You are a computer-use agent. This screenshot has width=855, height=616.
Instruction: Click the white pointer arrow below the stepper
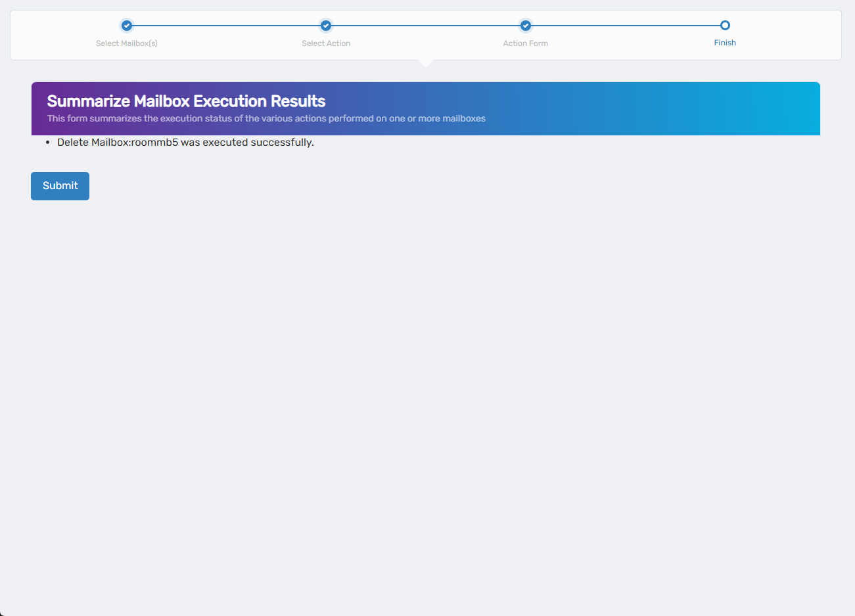pyautogui.click(x=426, y=61)
